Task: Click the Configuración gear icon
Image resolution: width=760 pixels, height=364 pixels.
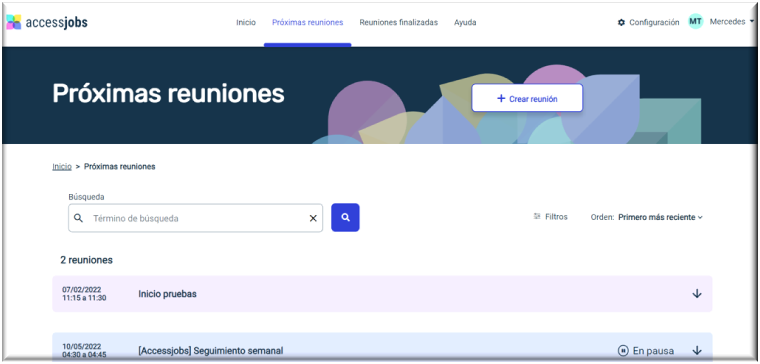Action: (x=621, y=22)
